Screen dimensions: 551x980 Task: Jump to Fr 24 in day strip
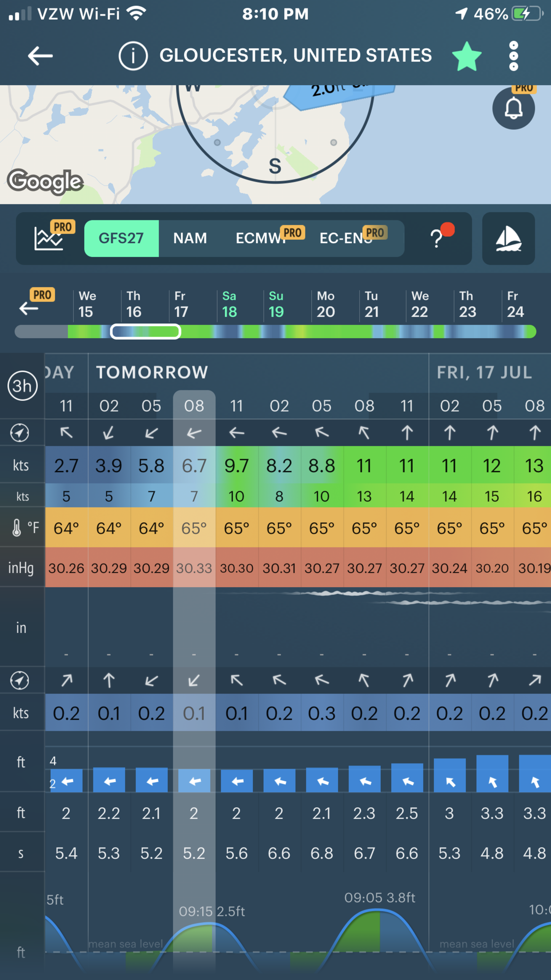pos(515,304)
